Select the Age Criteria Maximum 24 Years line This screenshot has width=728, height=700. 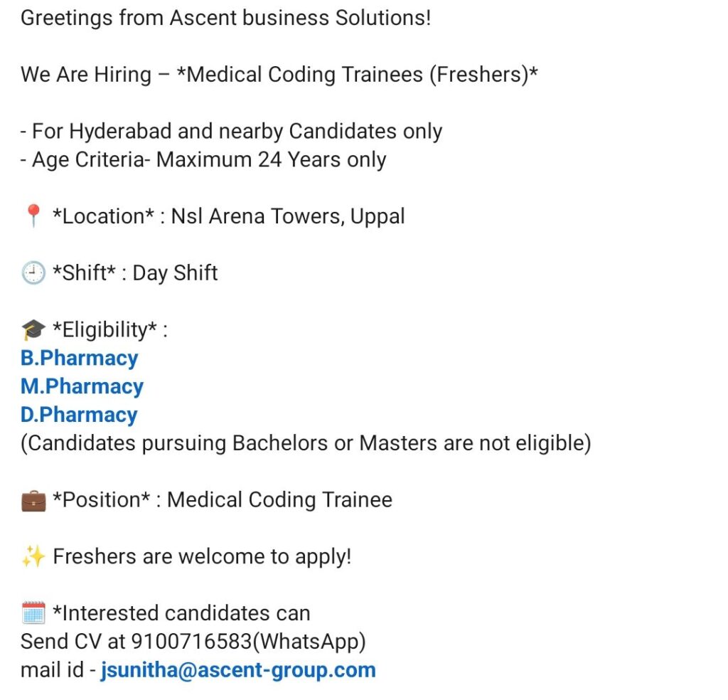[203, 159]
